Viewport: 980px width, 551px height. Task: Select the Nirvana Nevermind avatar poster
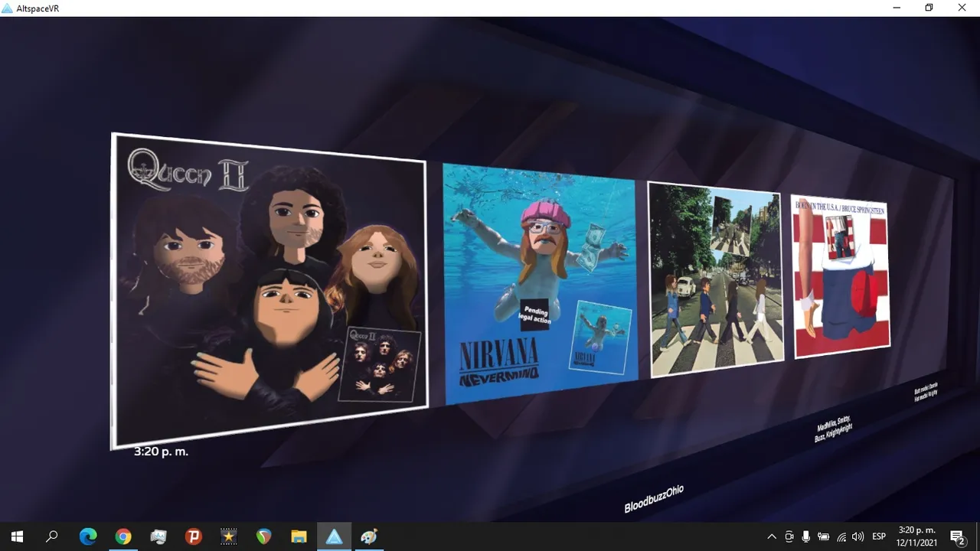[x=540, y=283]
